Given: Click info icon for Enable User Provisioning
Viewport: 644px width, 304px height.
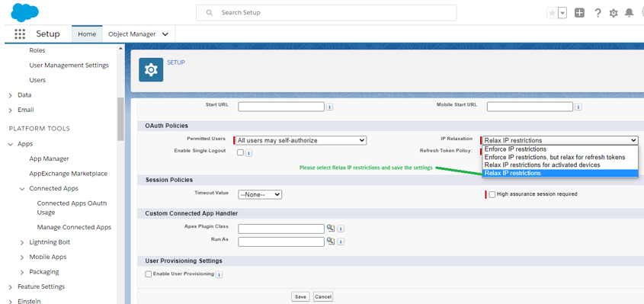Looking at the screenshot, I should 219,274.
